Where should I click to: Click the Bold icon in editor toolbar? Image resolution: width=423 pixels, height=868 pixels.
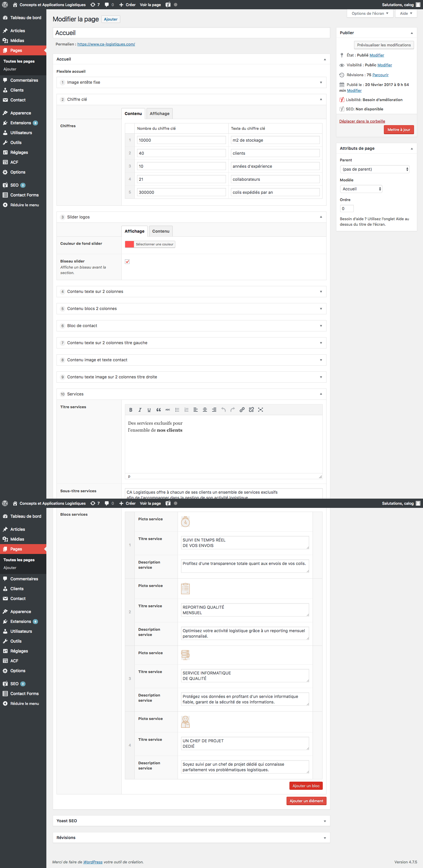pos(131,410)
